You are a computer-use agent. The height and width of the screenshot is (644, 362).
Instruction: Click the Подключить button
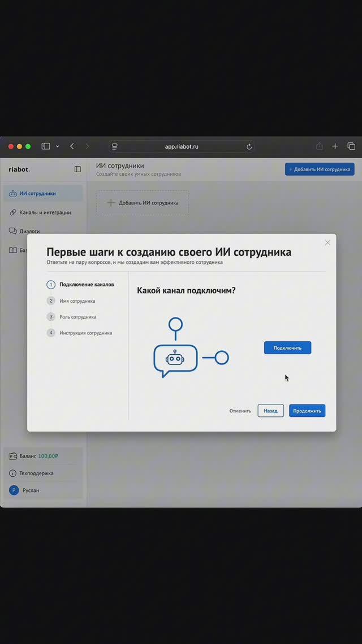[x=287, y=347]
